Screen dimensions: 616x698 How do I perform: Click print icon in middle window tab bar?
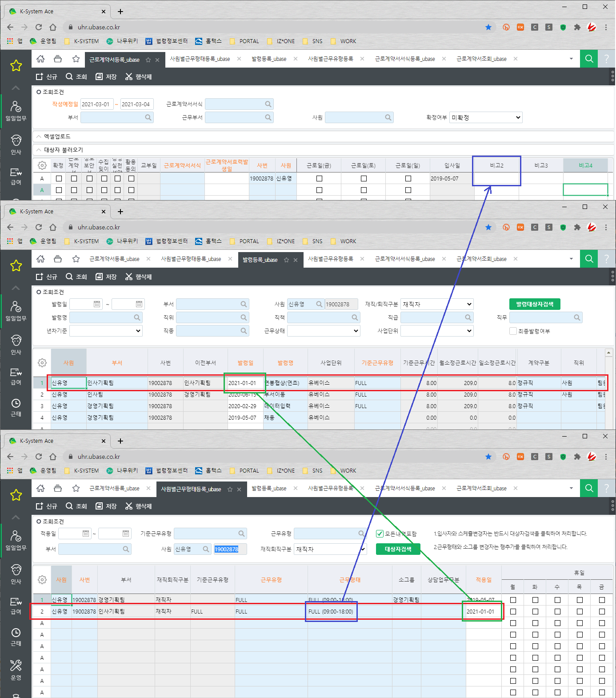tap(58, 259)
